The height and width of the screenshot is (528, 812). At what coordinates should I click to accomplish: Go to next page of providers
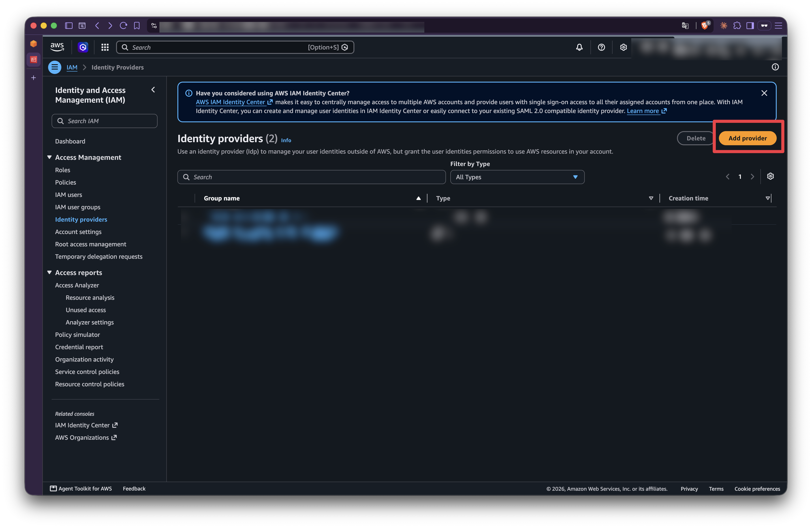pyautogui.click(x=752, y=176)
